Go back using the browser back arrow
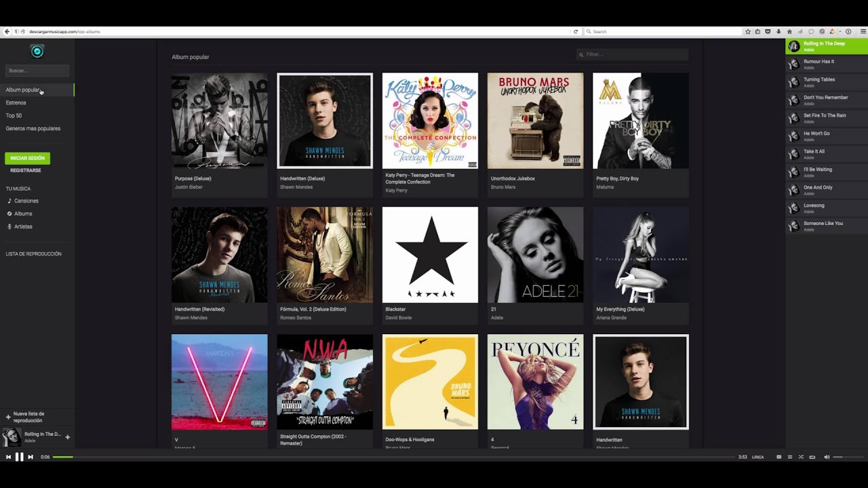868x488 pixels. point(7,32)
